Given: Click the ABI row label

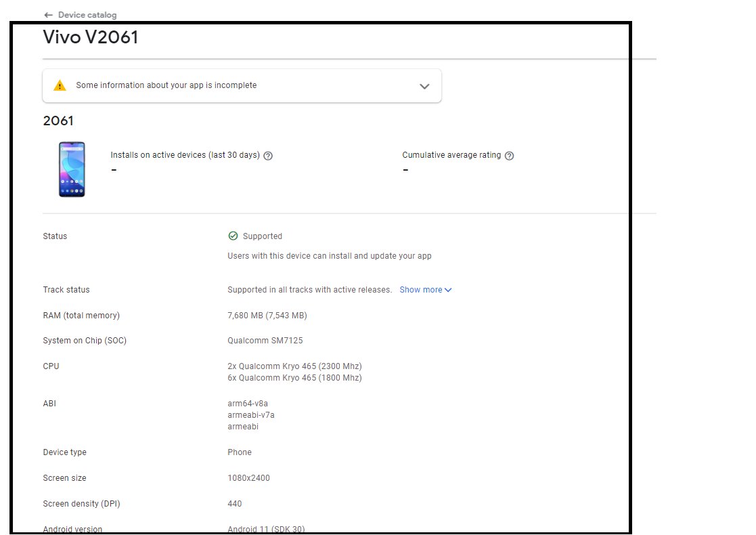Looking at the screenshot, I should [49, 404].
